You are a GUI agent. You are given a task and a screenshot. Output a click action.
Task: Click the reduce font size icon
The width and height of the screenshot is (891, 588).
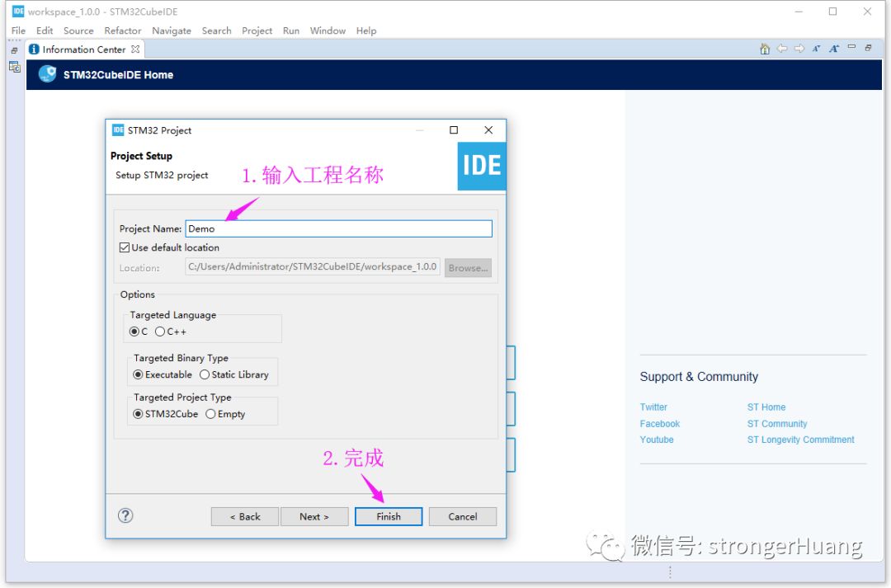click(x=817, y=49)
